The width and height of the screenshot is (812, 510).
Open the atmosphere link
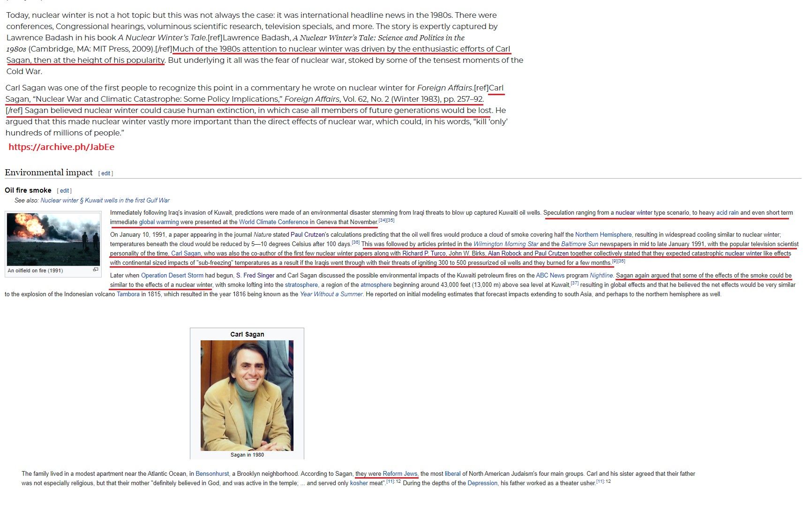click(376, 285)
